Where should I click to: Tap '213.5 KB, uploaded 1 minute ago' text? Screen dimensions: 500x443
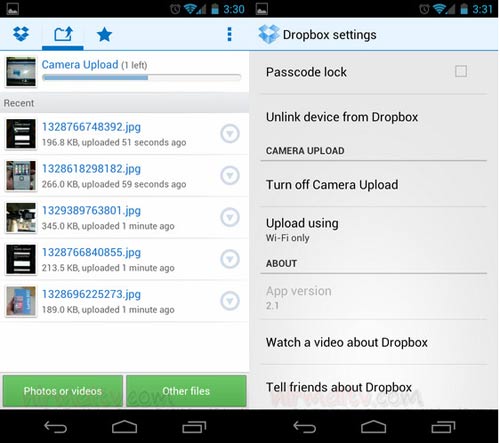(108, 268)
